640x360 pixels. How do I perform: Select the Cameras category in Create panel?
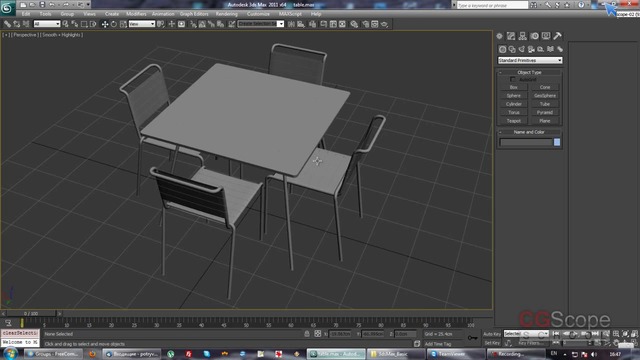click(x=531, y=49)
